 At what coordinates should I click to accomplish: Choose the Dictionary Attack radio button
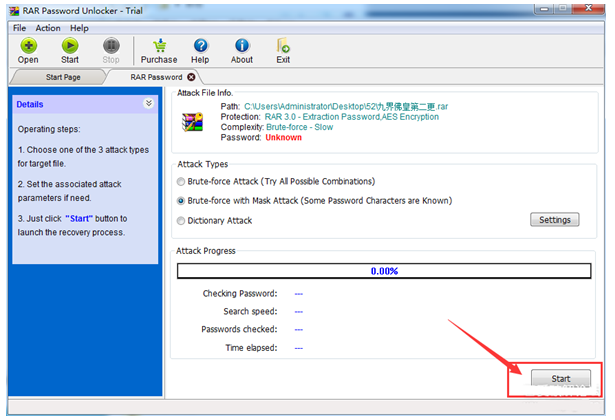click(181, 221)
